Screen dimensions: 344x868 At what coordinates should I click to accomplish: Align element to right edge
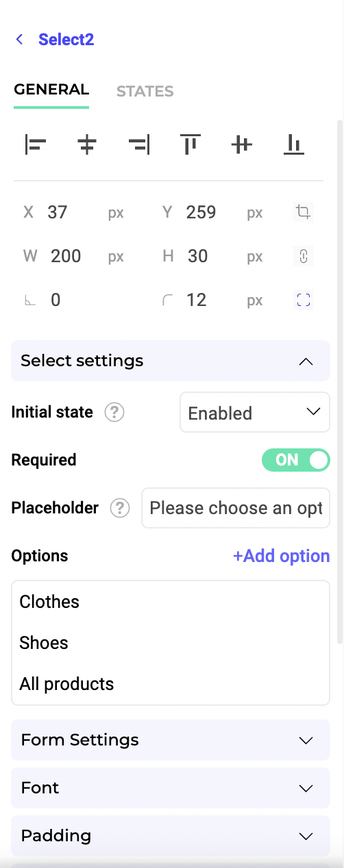139,145
